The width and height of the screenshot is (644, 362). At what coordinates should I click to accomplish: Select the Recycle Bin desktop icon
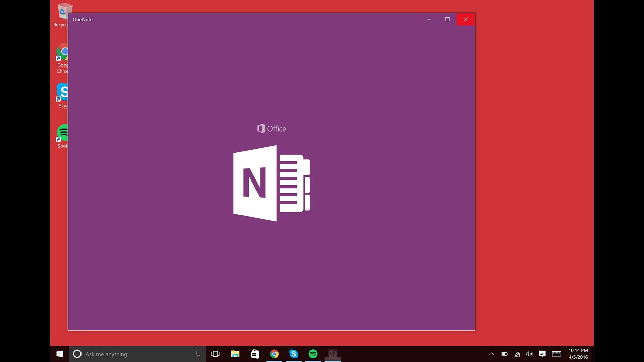coord(61,15)
